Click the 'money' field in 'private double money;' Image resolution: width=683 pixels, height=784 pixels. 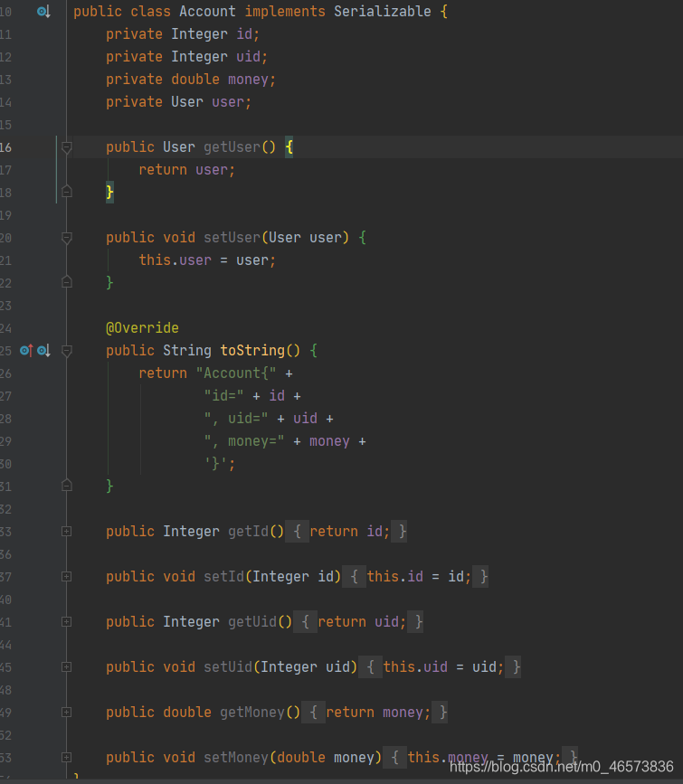click(x=248, y=79)
